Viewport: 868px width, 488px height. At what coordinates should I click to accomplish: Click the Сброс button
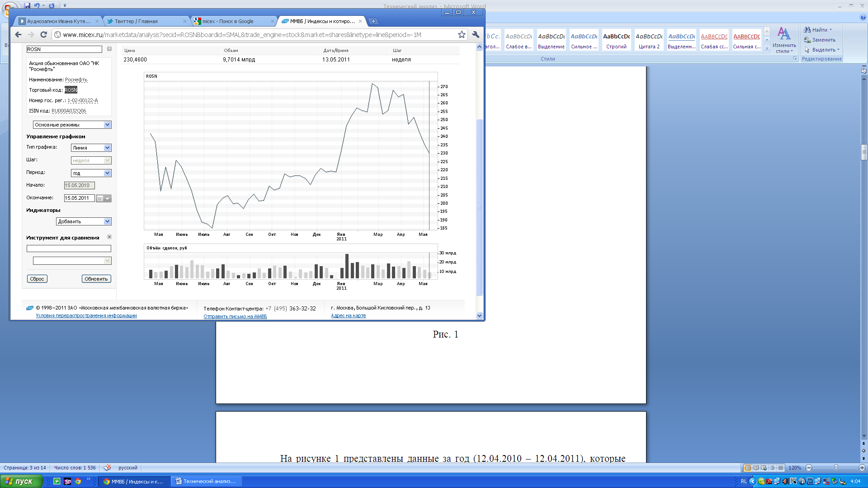pyautogui.click(x=37, y=279)
